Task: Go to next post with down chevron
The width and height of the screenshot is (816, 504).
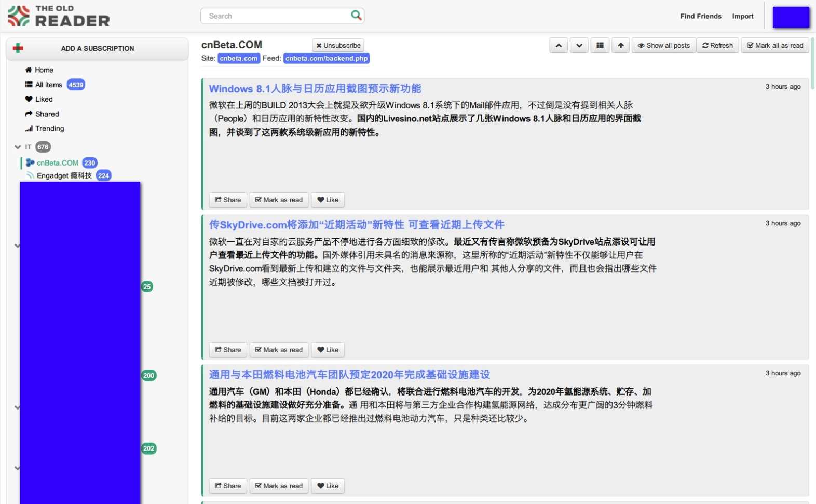Action: [579, 46]
